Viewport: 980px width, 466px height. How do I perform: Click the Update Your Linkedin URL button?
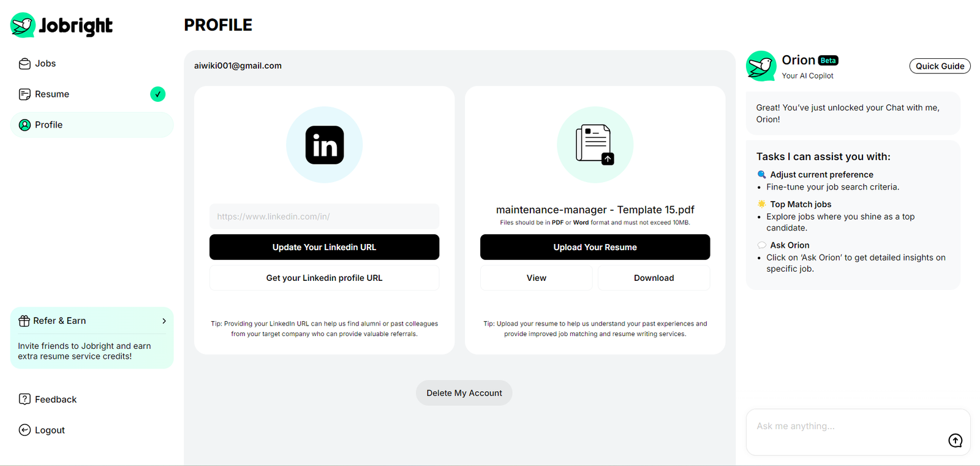(324, 247)
